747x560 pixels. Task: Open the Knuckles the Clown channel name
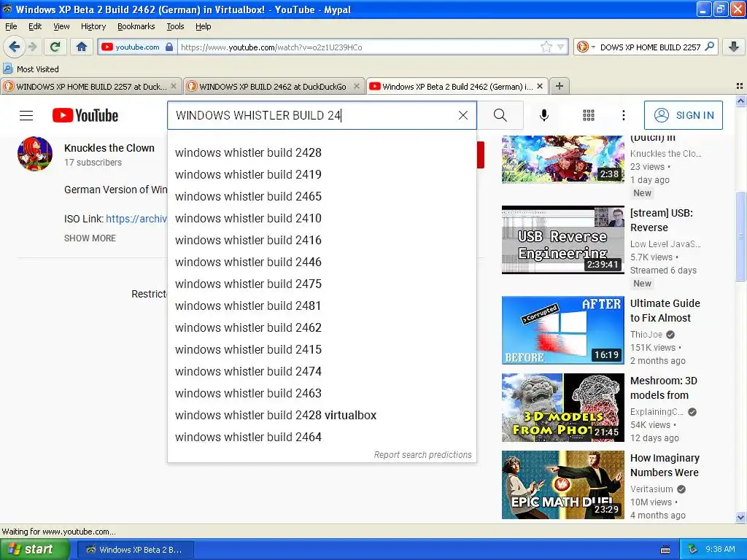point(109,148)
